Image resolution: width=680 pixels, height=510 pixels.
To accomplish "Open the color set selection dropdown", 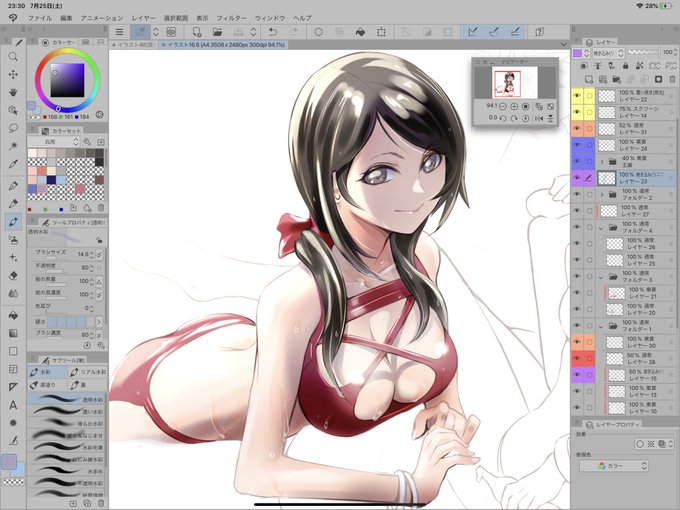I will [54, 142].
